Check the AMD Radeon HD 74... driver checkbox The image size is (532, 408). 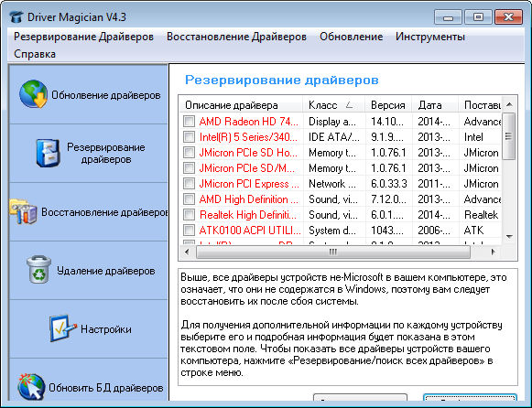189,121
